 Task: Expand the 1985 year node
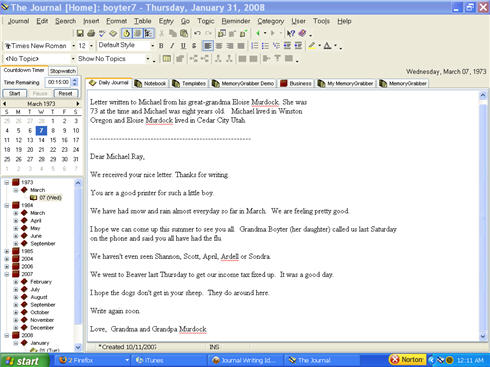(6, 251)
